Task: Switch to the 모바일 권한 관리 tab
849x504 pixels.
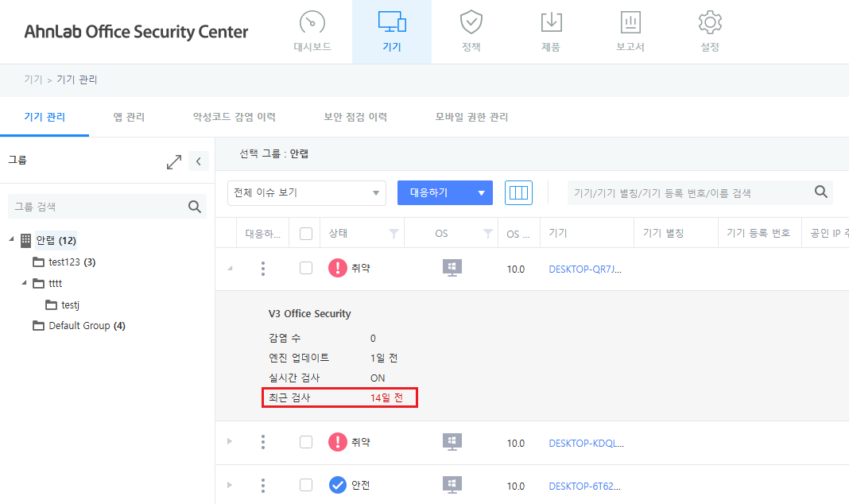Action: click(x=471, y=117)
